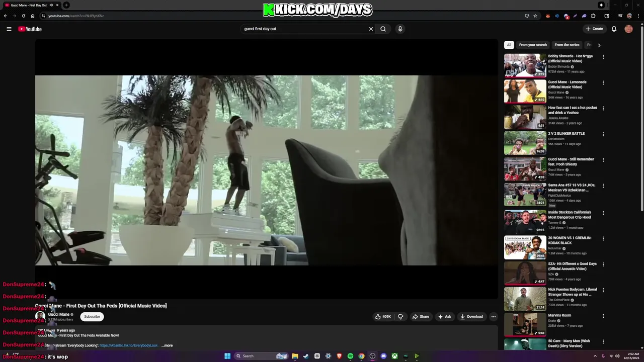Open options for Santa Ana #57 video

pos(603,186)
